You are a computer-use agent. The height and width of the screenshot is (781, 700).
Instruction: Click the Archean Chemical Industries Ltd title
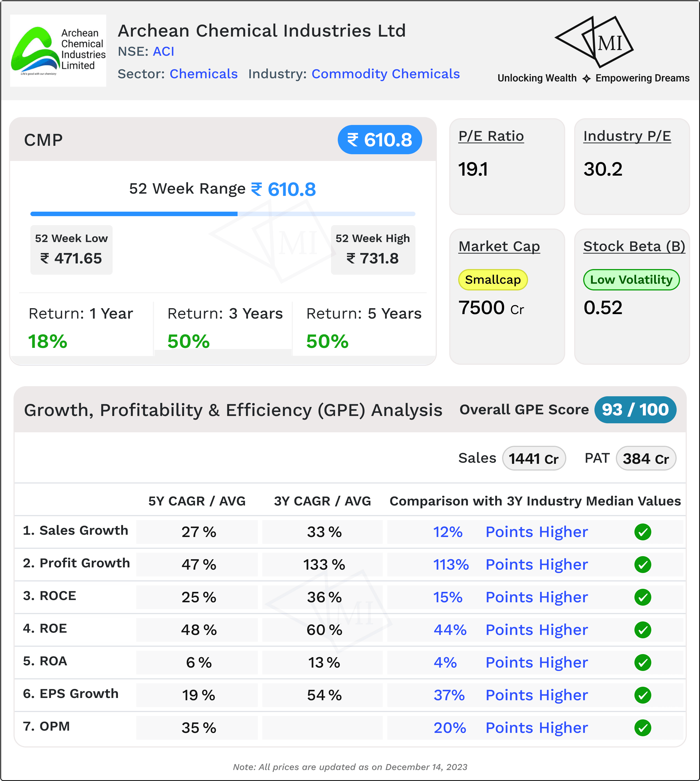click(261, 31)
